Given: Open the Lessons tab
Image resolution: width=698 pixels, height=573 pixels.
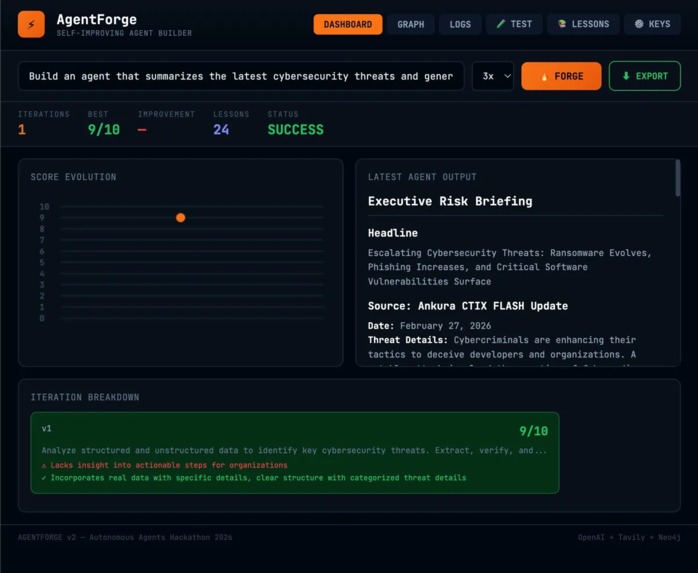Looking at the screenshot, I should click(583, 24).
